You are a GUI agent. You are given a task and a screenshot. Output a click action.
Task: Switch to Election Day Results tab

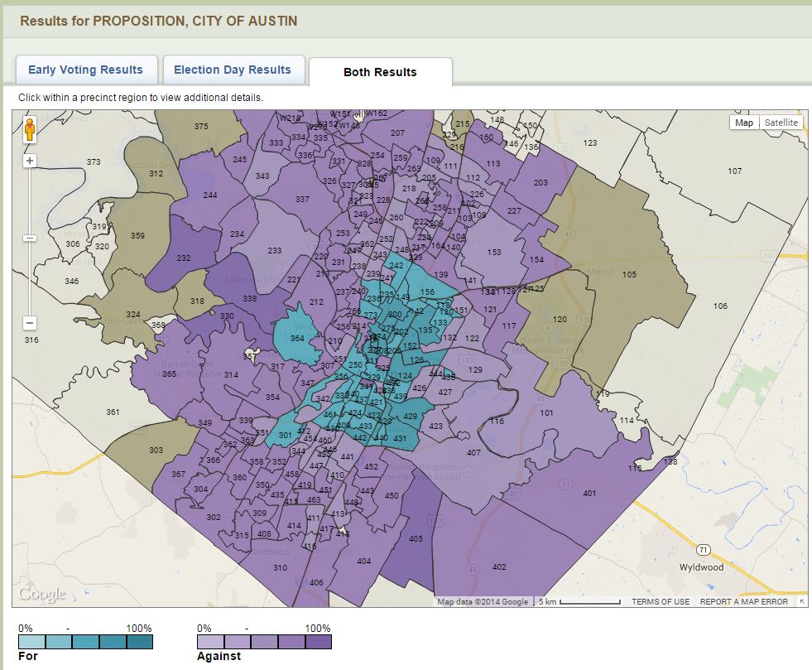point(233,70)
